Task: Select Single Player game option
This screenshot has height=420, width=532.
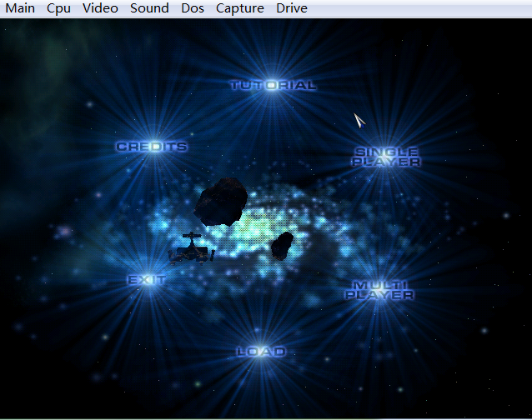Action: 386,157
